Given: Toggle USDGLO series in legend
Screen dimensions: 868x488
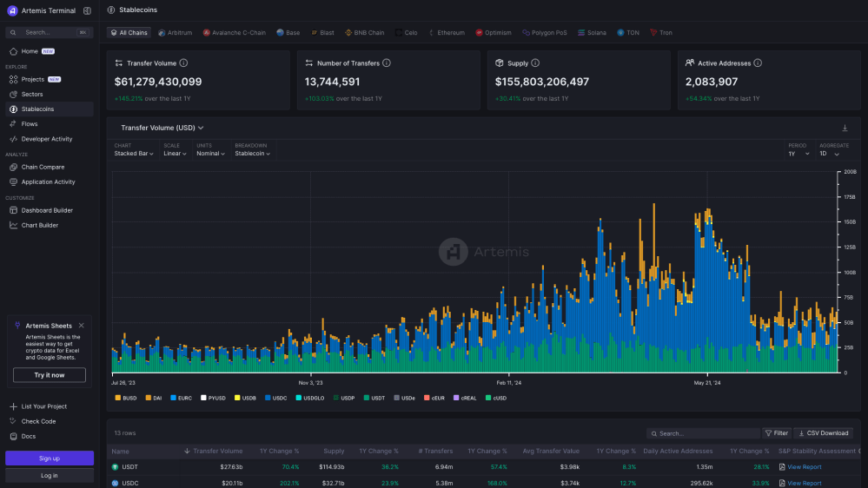Looking at the screenshot, I should pyautogui.click(x=310, y=399).
